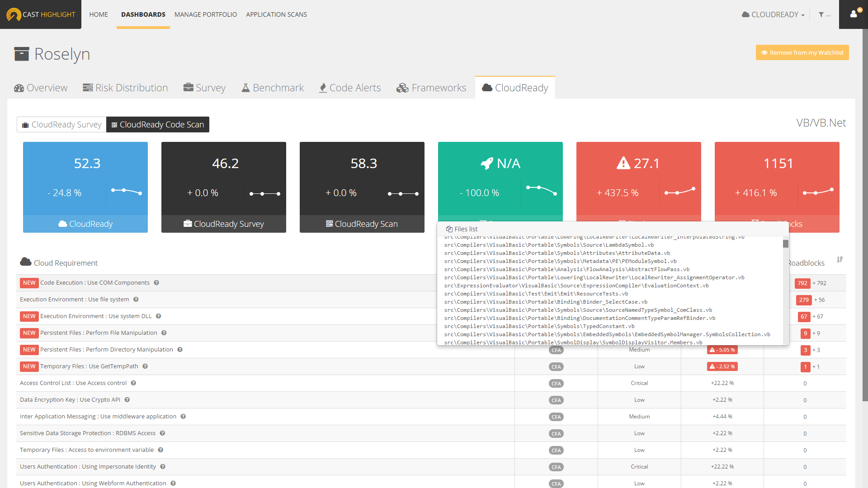The width and height of the screenshot is (868, 488).
Task: Remove Roselyn from my Watchlist
Action: [802, 52]
